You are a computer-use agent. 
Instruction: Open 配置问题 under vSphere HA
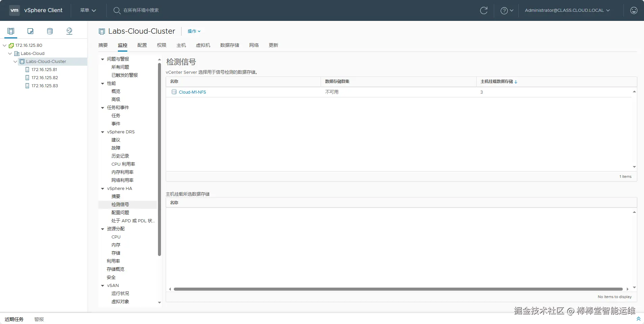120,213
